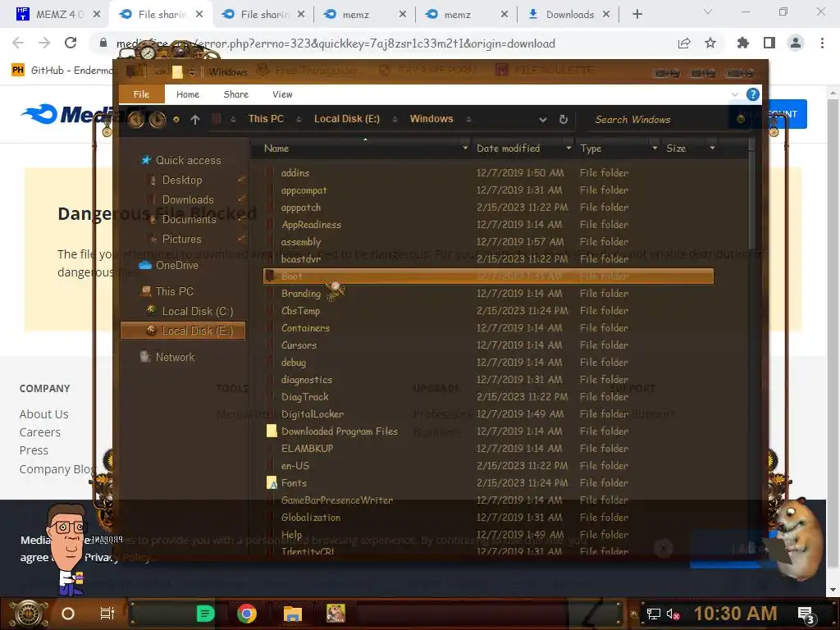
Task: Open GitHub Endermanch bookmark
Action: [x=62, y=71]
